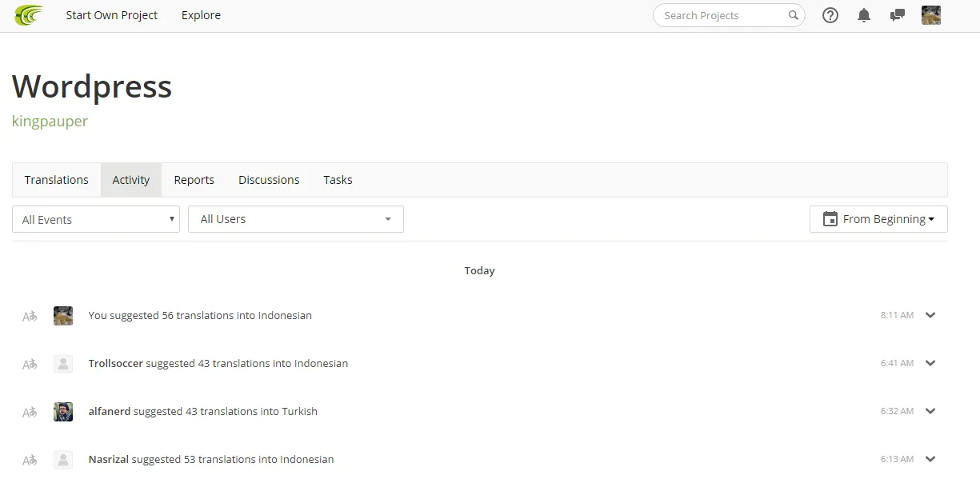Click the 8:11 AM timestamp

point(897,315)
